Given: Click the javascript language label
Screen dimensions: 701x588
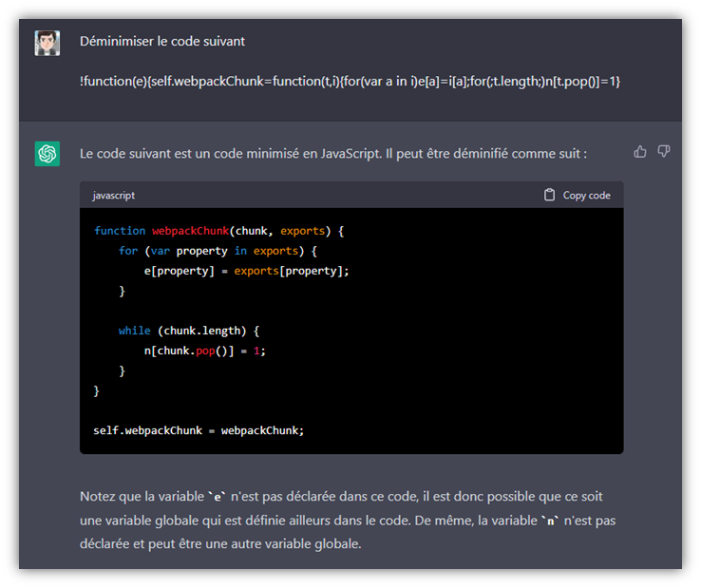Looking at the screenshot, I should point(113,196).
